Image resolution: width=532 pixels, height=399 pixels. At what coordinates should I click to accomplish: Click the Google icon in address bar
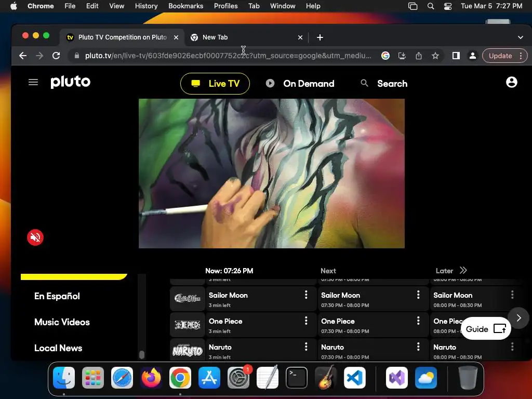point(385,56)
